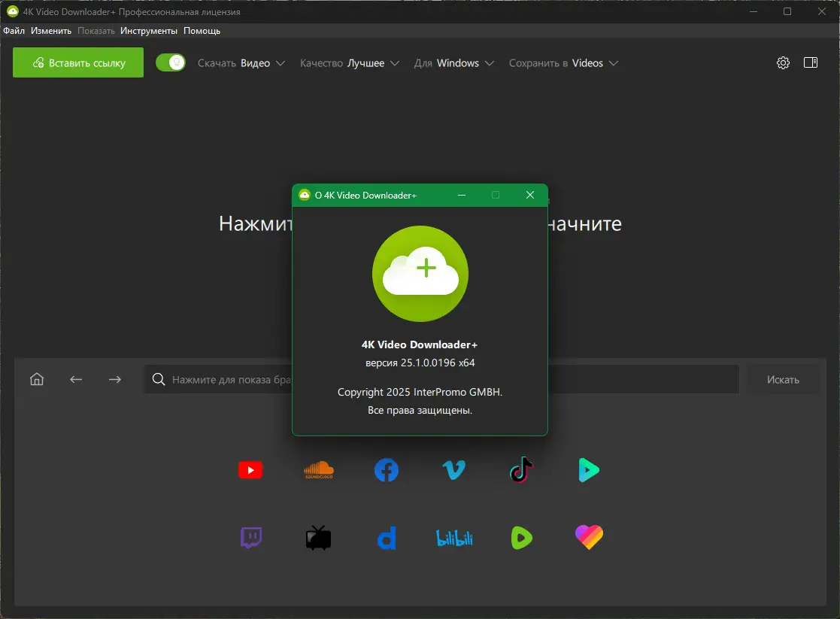
Task: Navigate back in the built-in browser
Action: 76,379
